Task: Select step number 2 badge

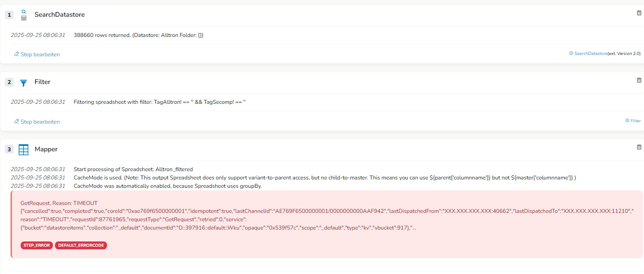Action: tap(9, 82)
